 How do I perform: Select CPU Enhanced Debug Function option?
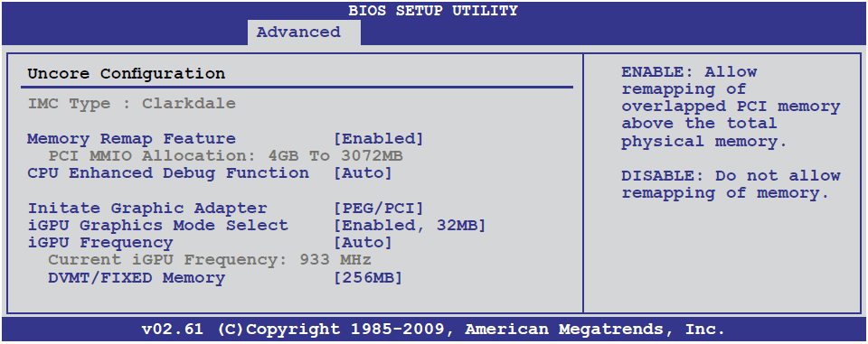pos(168,173)
